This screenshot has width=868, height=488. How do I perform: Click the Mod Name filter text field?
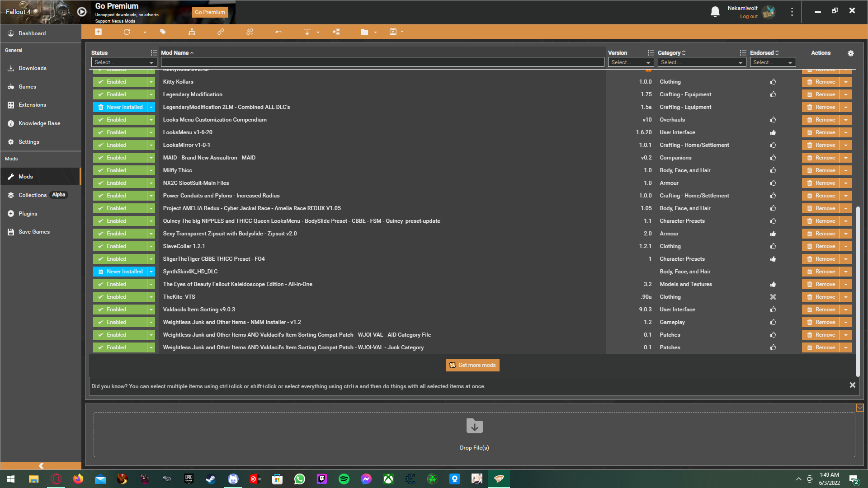click(382, 62)
